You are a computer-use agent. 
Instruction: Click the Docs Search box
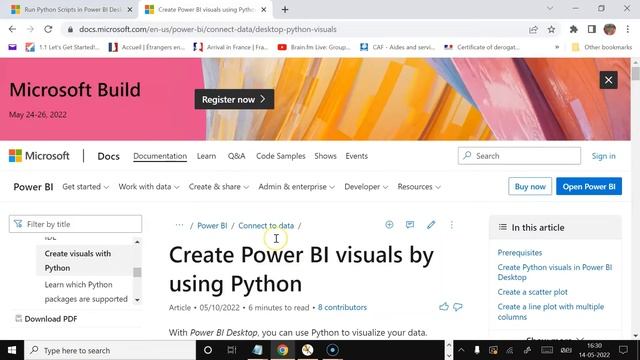[x=519, y=156]
